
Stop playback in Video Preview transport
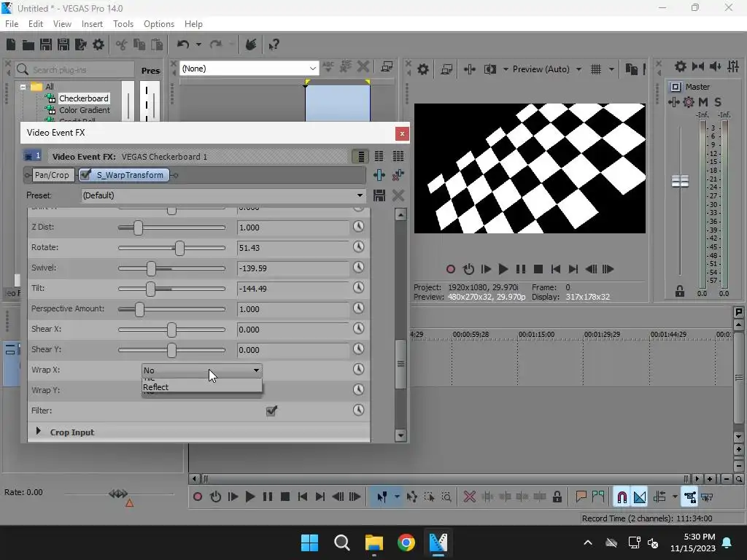538,270
